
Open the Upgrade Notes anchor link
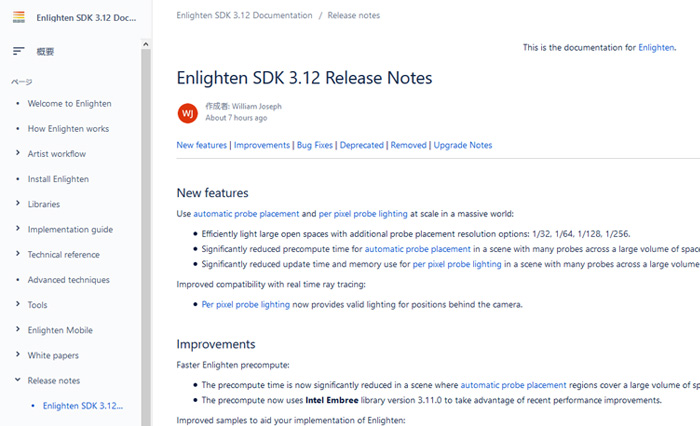[x=462, y=145]
